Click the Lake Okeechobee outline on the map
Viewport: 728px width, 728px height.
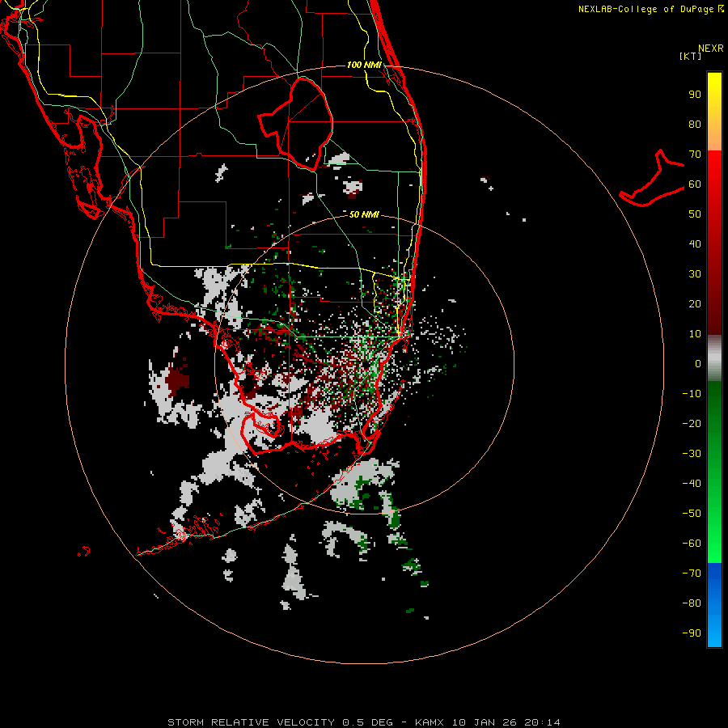[x=296, y=124]
